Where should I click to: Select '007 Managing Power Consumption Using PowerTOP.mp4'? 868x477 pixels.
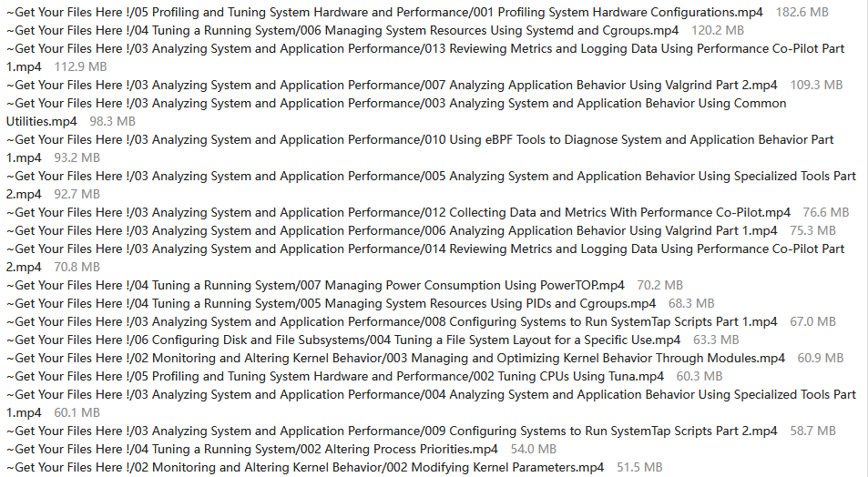pos(315,286)
